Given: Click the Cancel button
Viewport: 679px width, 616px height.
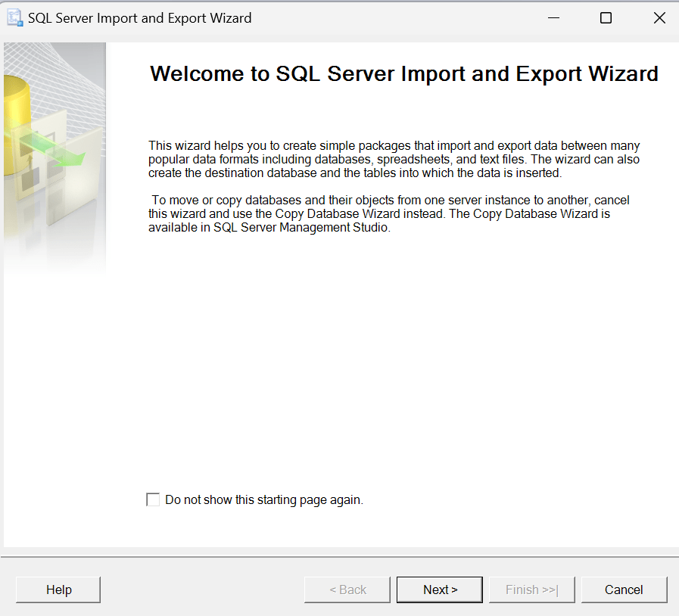Looking at the screenshot, I should pyautogui.click(x=624, y=590).
